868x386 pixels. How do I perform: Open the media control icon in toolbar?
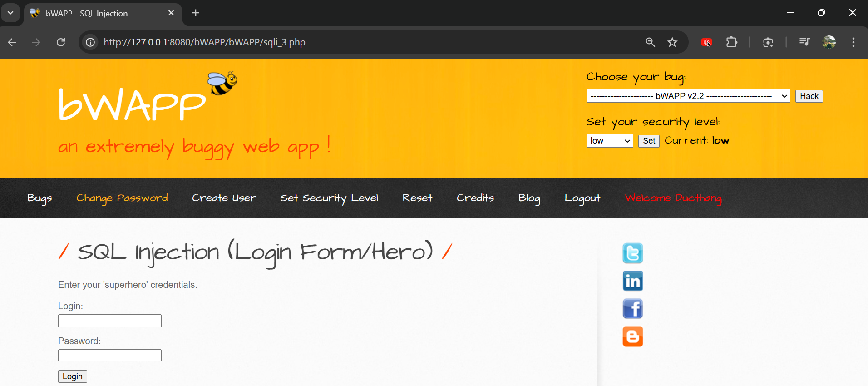point(804,42)
